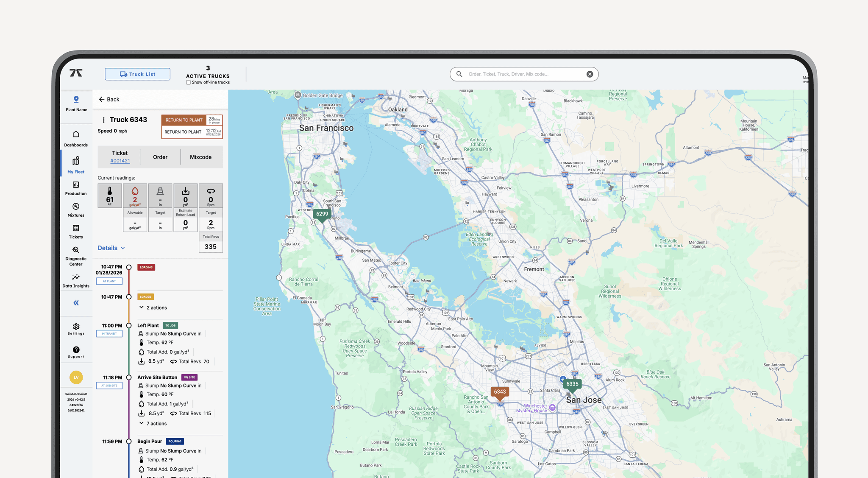Viewport: 868px width, 478px height.
Task: Expand 7 actions under Arrive Site Button
Action: tap(153, 423)
